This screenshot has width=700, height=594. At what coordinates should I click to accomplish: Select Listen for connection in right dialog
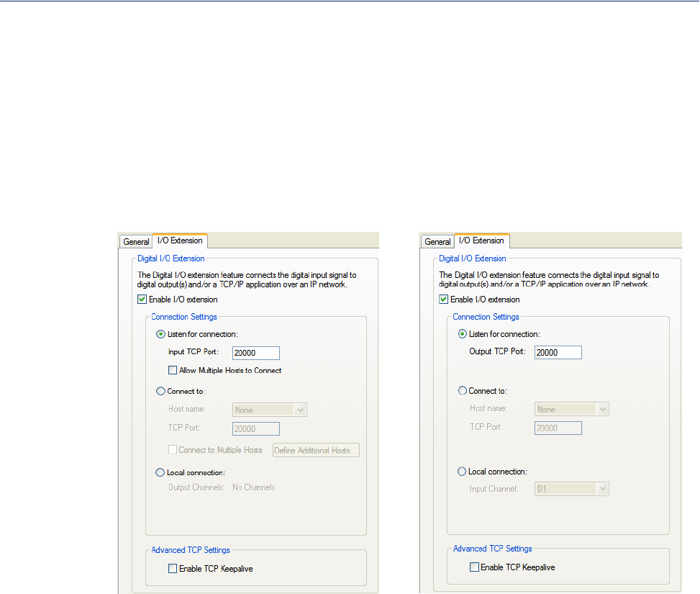pyautogui.click(x=463, y=334)
